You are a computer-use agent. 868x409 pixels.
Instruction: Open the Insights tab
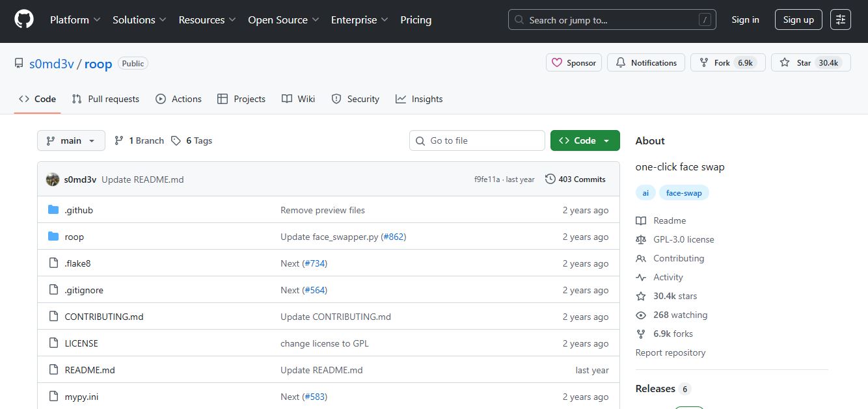point(419,99)
